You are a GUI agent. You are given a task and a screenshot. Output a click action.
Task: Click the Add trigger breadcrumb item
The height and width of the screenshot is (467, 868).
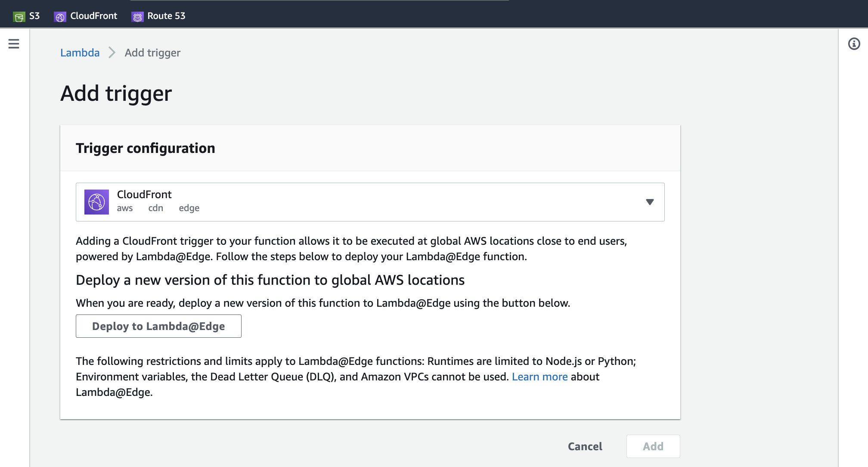pos(152,53)
